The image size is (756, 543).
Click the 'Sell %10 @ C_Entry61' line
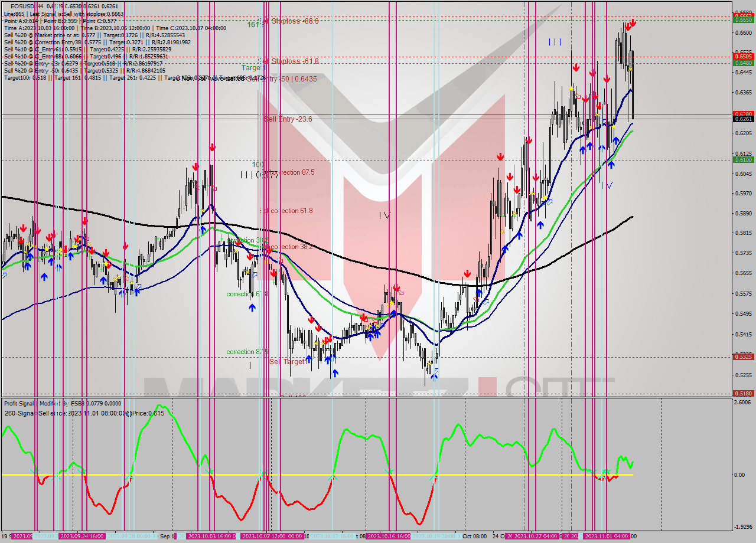click(x=87, y=50)
